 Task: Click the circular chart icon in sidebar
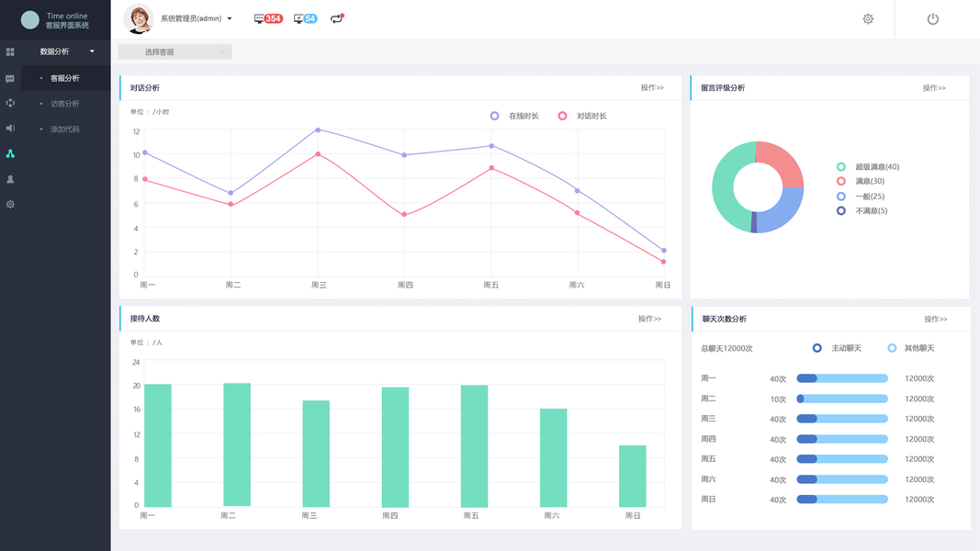10,103
